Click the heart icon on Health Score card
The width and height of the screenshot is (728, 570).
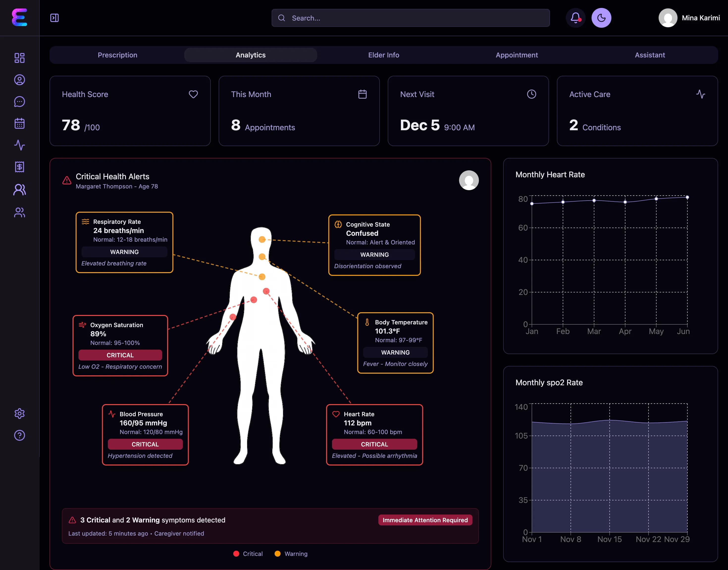[193, 94]
